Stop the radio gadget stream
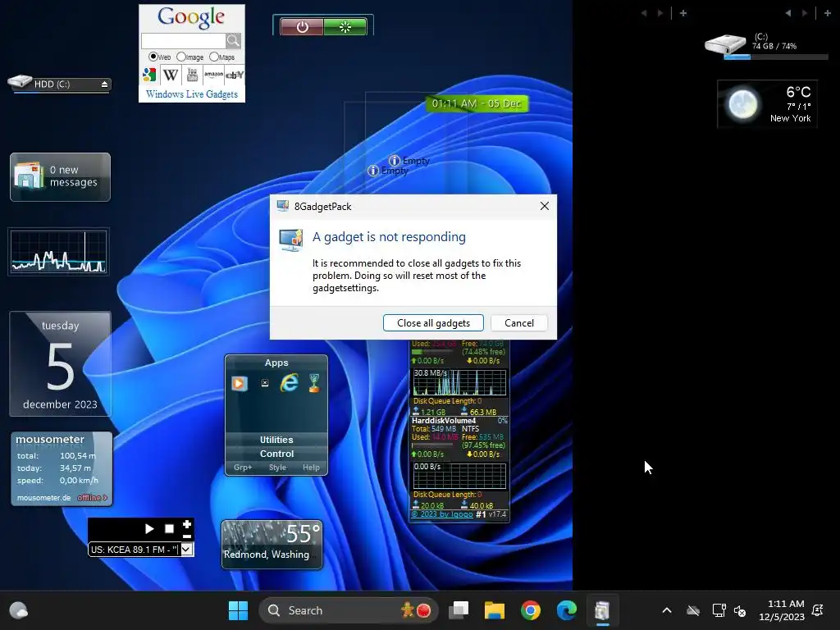 169,529
